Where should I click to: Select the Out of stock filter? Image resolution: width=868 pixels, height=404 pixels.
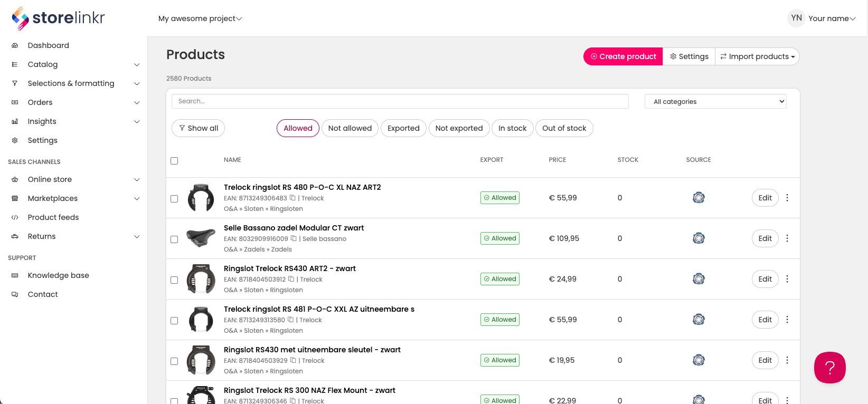564,128
